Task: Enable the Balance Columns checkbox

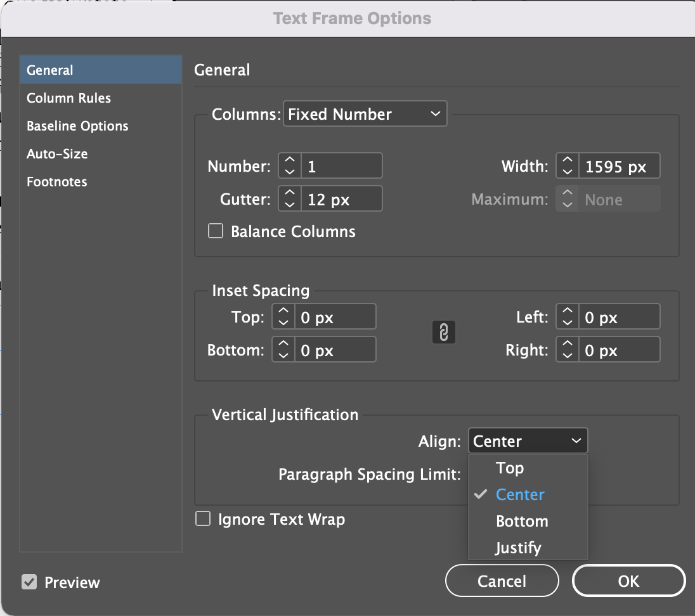Action: tap(216, 231)
